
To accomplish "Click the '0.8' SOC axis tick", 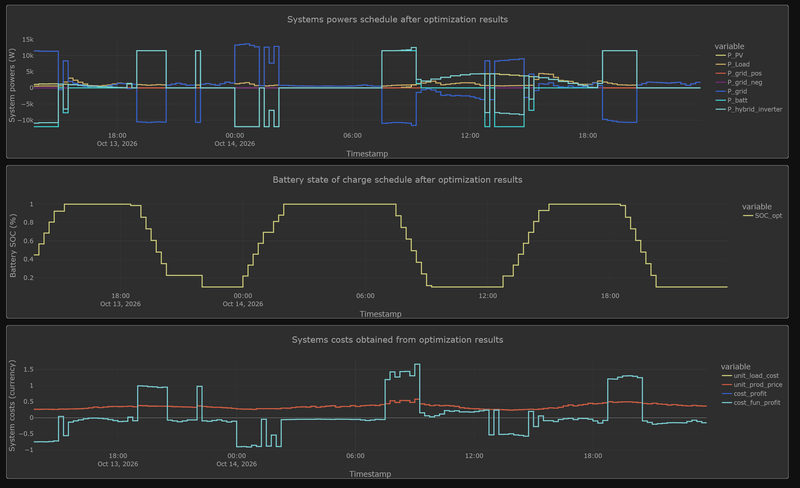I will pyautogui.click(x=29, y=223).
